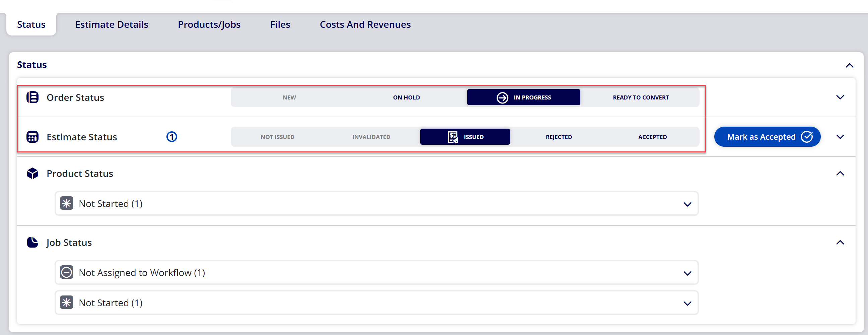Click the Job Status pie icon

(x=32, y=242)
